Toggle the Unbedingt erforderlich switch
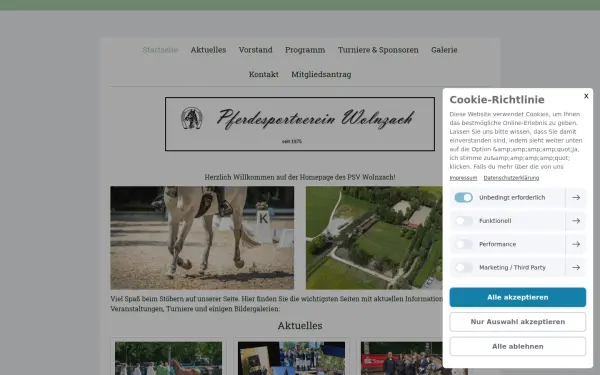600x375 pixels. (x=463, y=197)
